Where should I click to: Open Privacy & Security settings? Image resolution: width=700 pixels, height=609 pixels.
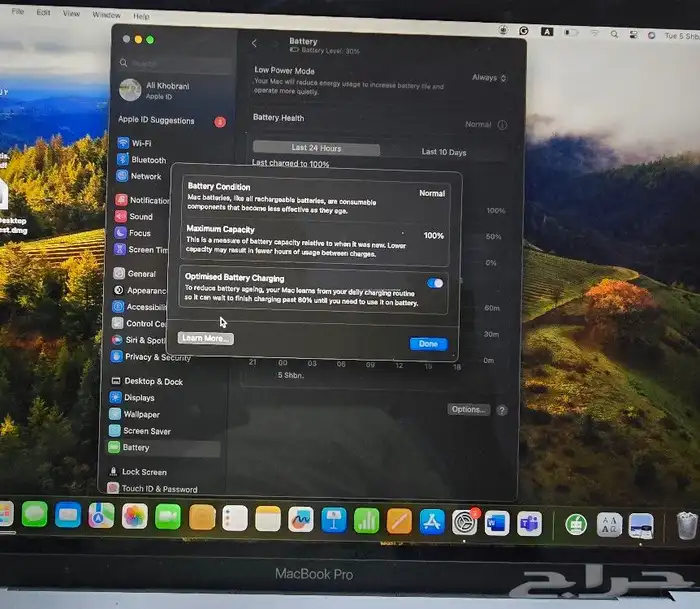pos(151,357)
